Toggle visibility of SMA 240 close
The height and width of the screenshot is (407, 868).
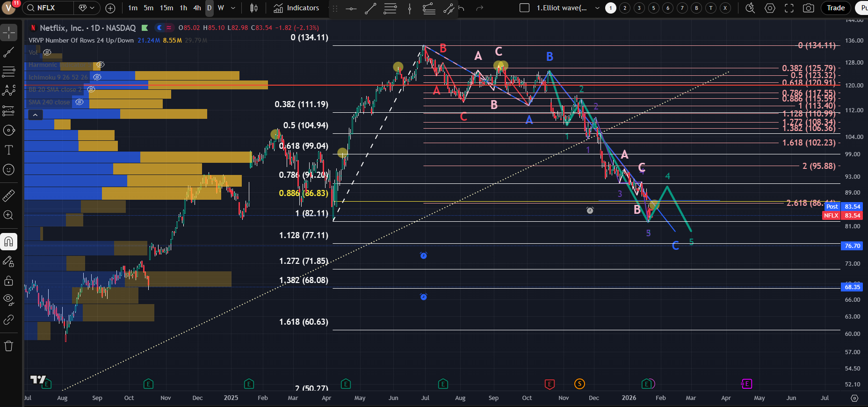pyautogui.click(x=80, y=102)
